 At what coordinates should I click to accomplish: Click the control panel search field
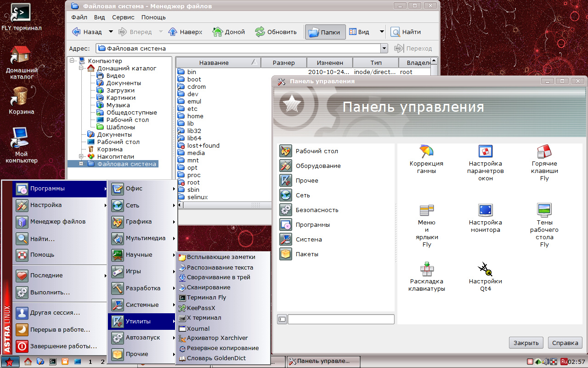point(340,319)
